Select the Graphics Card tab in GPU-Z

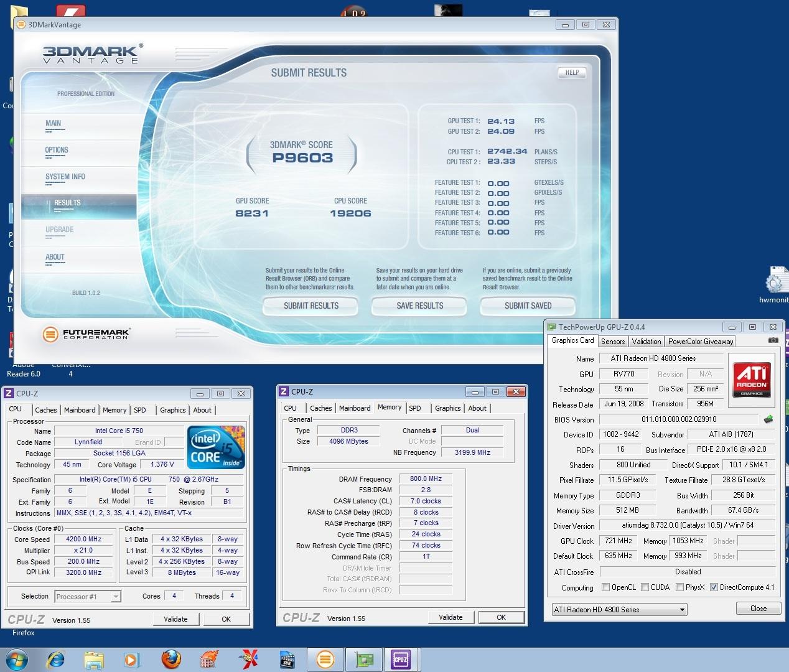click(x=572, y=340)
